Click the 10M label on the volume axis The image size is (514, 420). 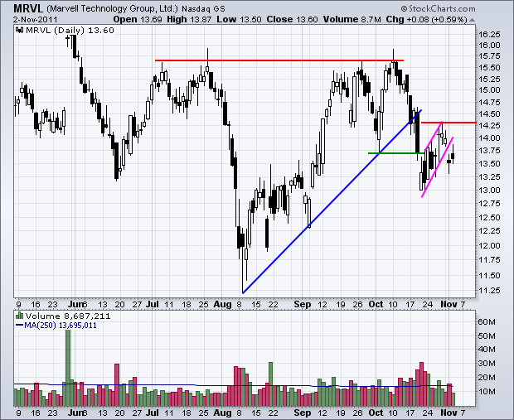point(487,392)
